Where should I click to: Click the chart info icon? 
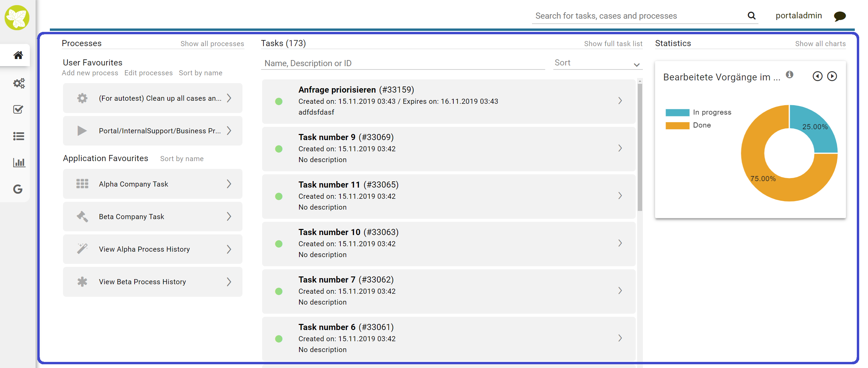pos(790,75)
